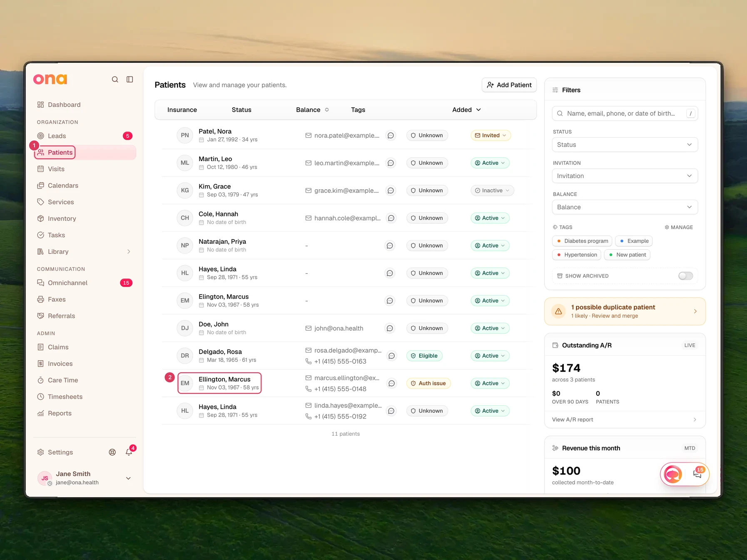This screenshot has width=747, height=560.
Task: Toggle the Example tag filter
Action: (634, 241)
